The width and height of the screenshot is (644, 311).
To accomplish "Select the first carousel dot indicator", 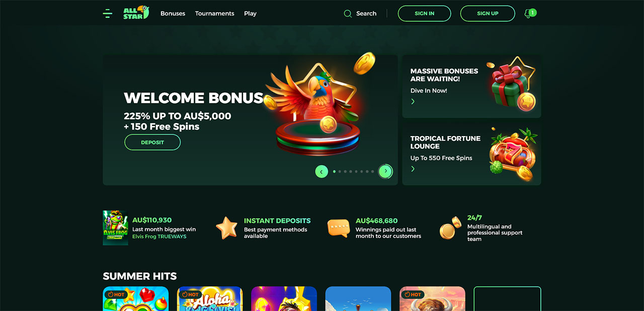I will (x=334, y=171).
